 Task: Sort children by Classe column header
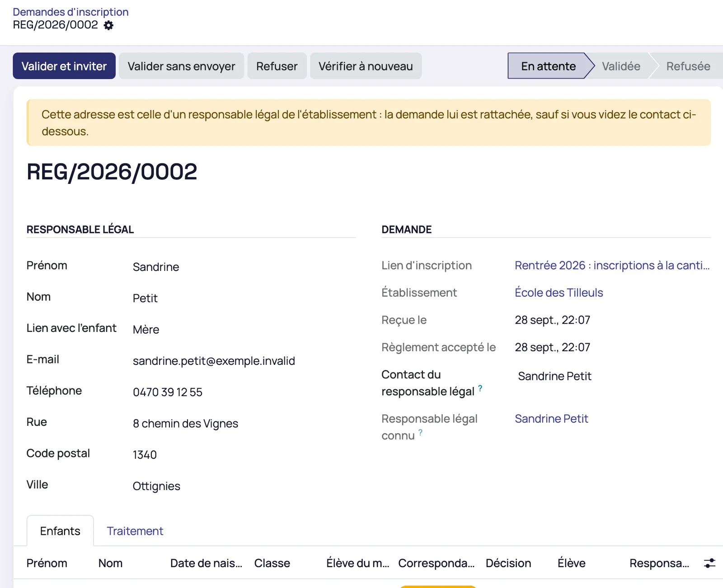point(272,563)
